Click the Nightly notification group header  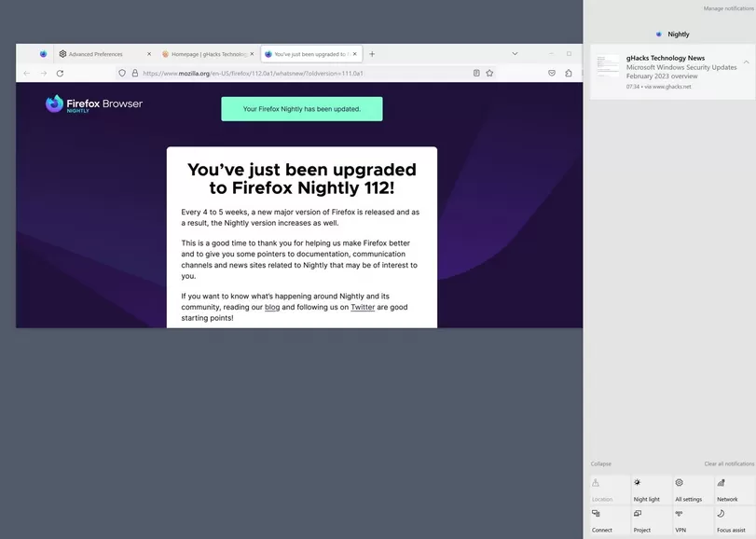pyautogui.click(x=673, y=35)
